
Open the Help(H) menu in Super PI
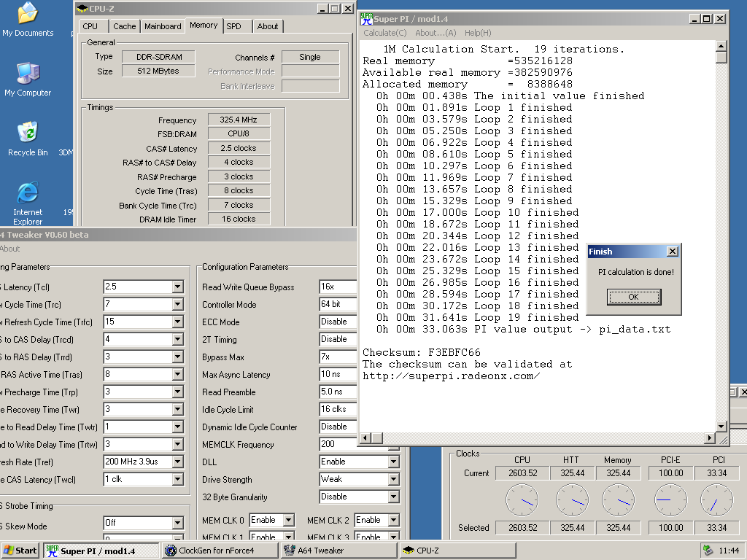(478, 33)
